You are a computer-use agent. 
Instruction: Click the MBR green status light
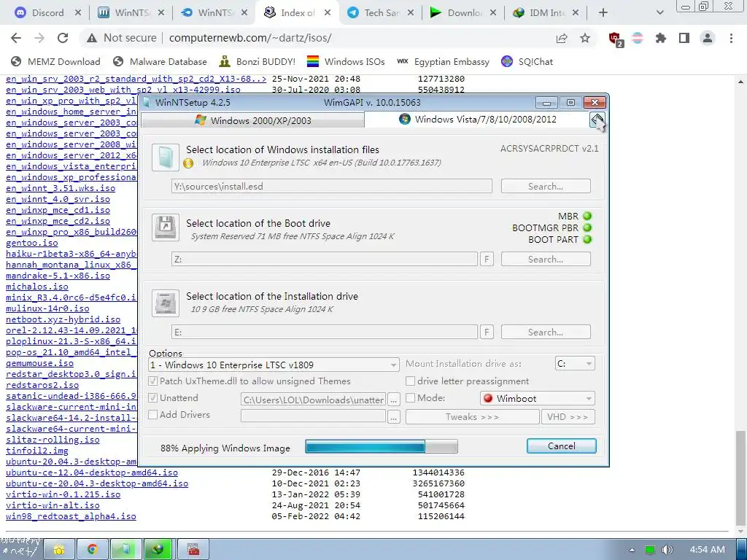[x=587, y=216]
